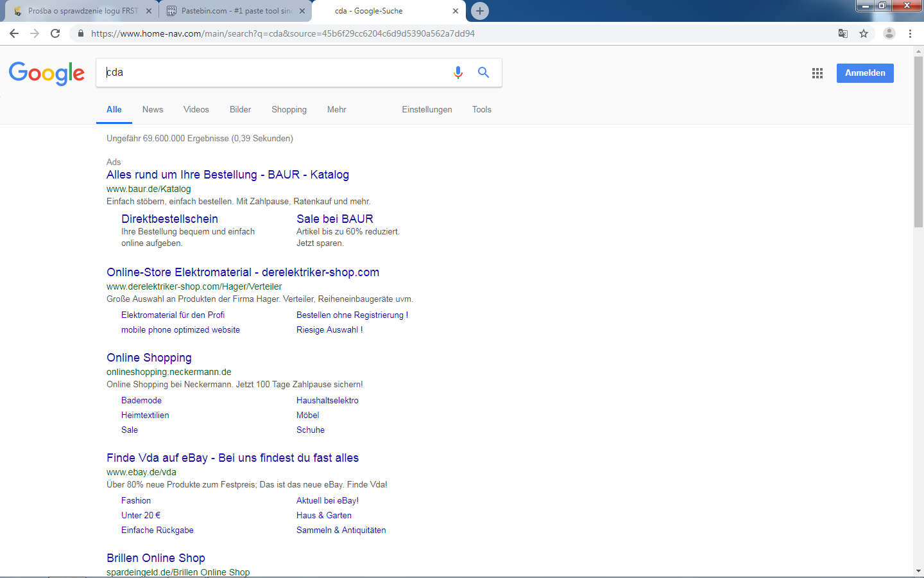The image size is (924, 578).
Task: Select the Videos search tab
Action: [196, 109]
